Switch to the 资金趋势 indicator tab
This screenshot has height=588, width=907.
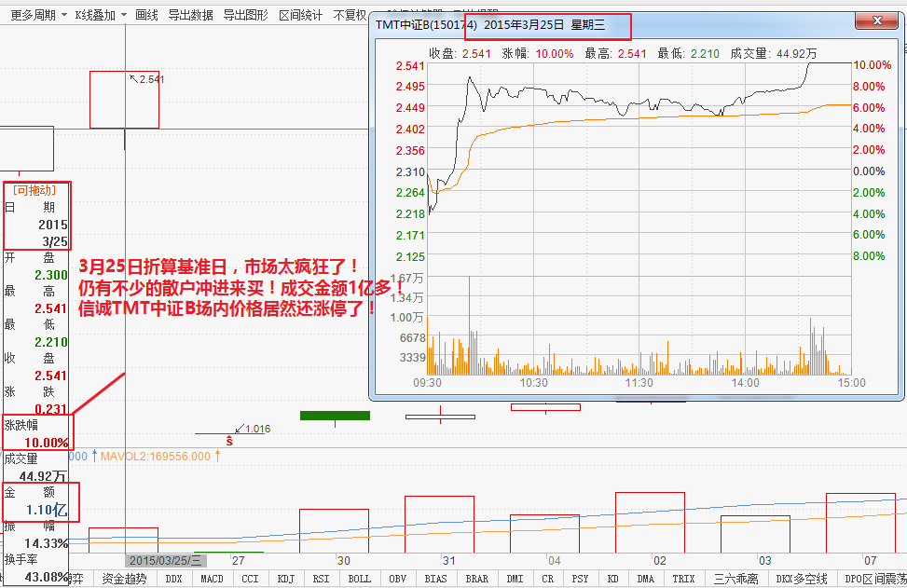(x=124, y=579)
